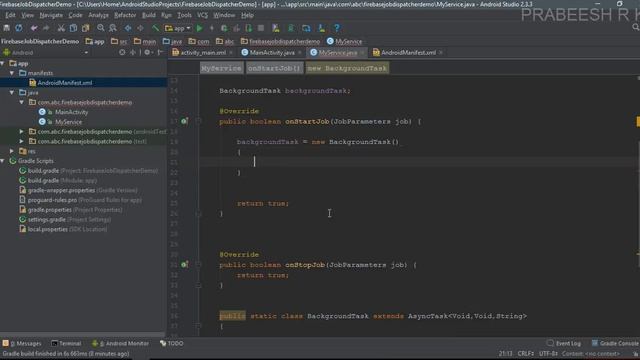Open the VCS menu
The height and width of the screenshot is (360, 640).
click(202, 15)
